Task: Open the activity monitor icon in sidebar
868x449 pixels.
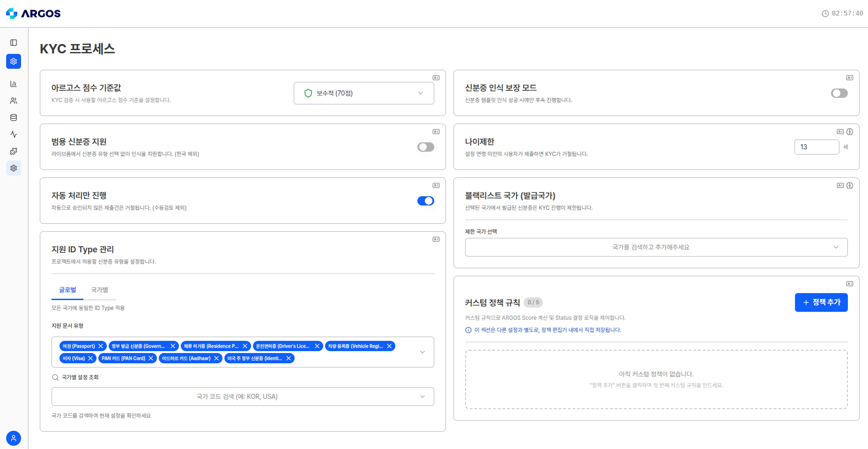Action: [14, 134]
